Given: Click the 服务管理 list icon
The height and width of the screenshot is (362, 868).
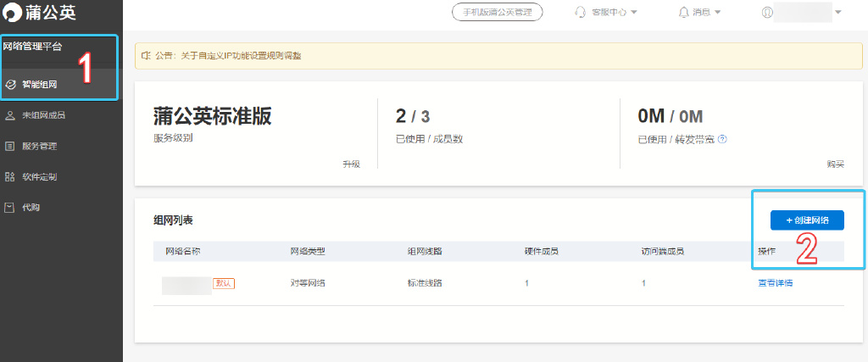Looking at the screenshot, I should [9, 147].
